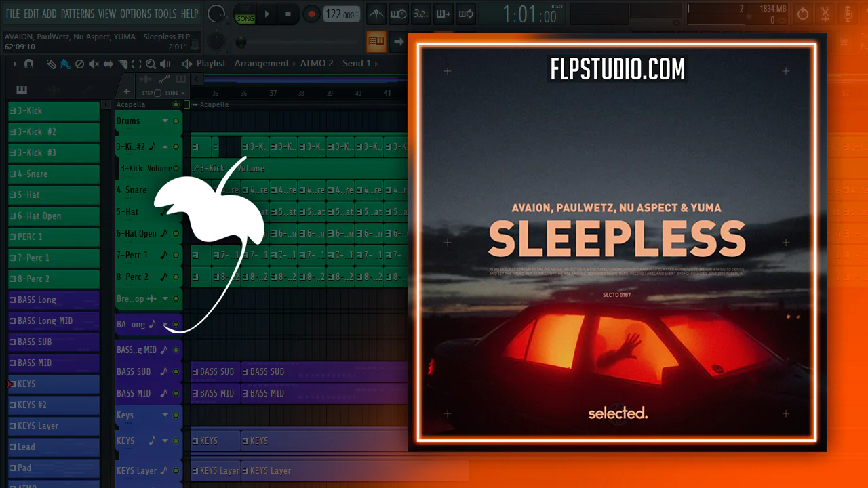Open the PATTERNS menu
This screenshot has height=488, width=868.
click(77, 14)
